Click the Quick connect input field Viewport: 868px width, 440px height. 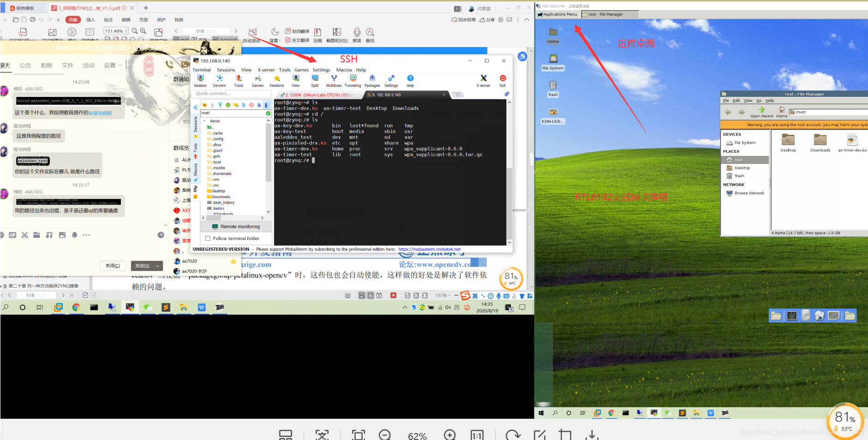pos(232,93)
